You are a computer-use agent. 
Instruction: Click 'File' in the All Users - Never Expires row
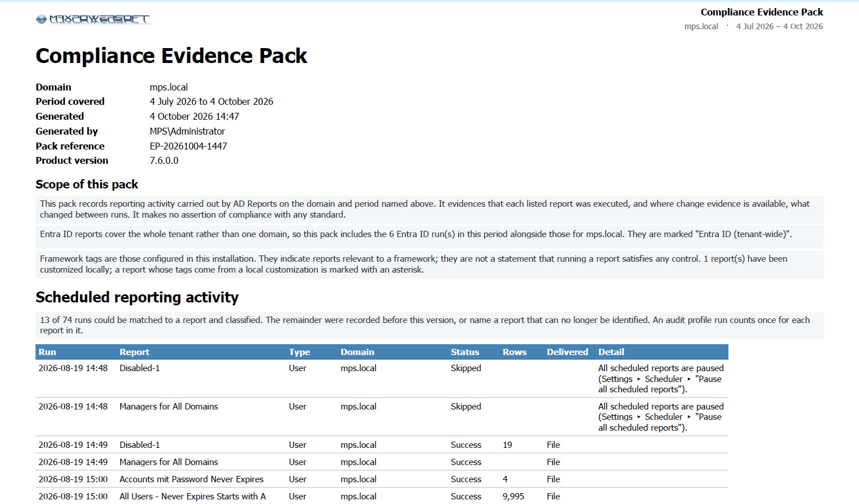pyautogui.click(x=553, y=497)
